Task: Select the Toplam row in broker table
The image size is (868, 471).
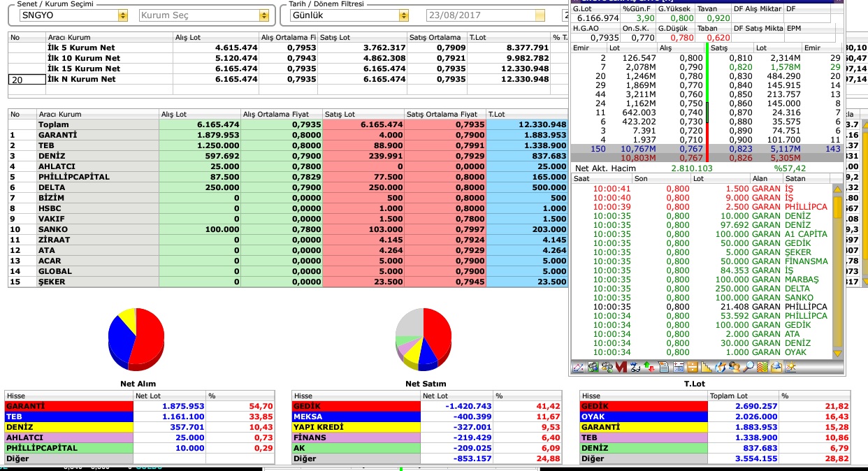Action: point(287,124)
